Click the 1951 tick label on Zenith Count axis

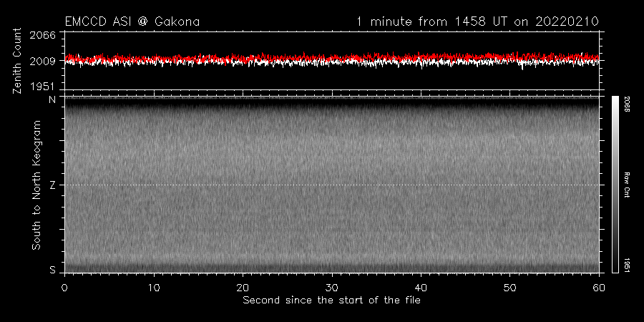pos(42,87)
